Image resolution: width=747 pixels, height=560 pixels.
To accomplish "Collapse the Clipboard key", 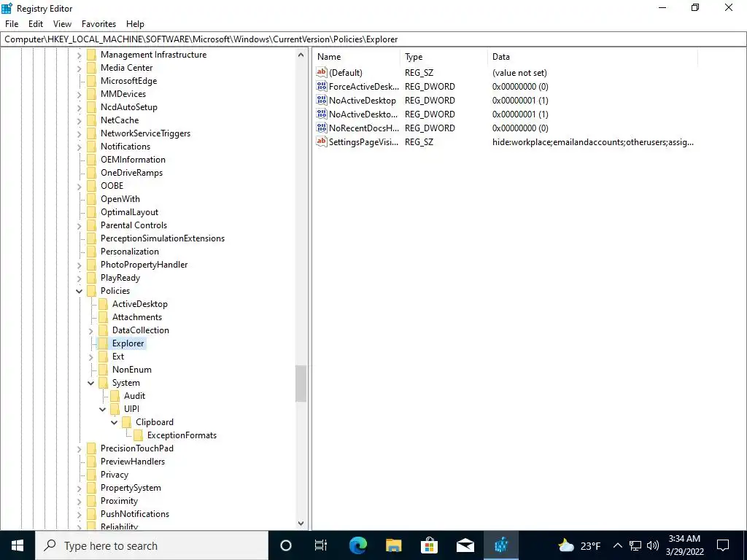I will pyautogui.click(x=115, y=422).
